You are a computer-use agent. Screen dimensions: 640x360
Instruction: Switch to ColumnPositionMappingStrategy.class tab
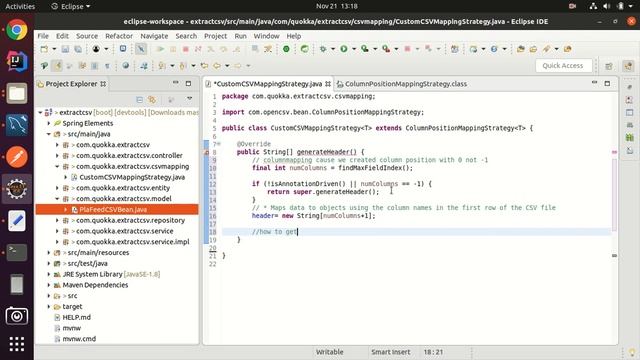(401, 84)
